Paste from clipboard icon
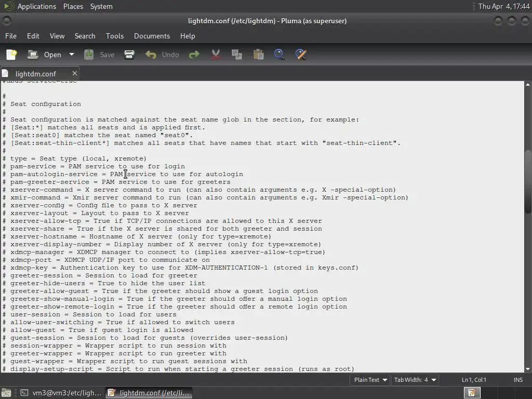 pos(259,55)
